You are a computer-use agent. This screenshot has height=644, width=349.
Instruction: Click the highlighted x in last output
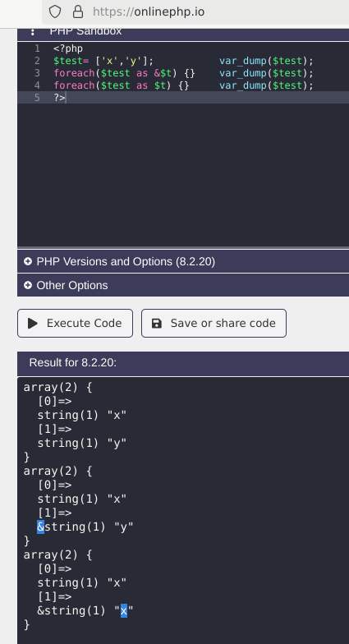pos(124,611)
